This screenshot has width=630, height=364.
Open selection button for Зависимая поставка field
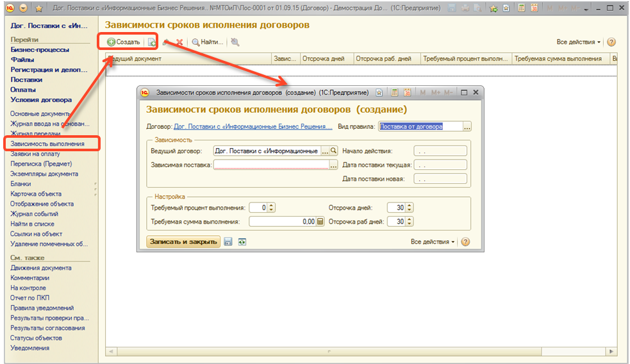[x=333, y=165]
